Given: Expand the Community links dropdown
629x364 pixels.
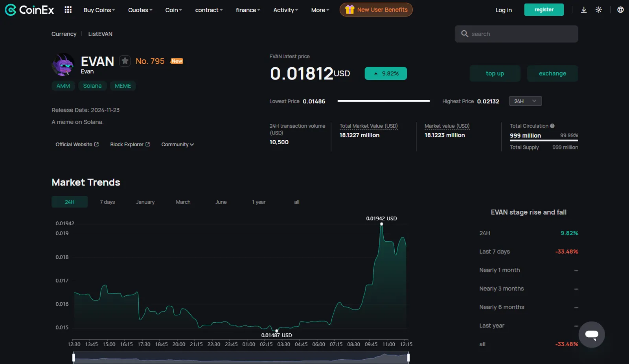Looking at the screenshot, I should pyautogui.click(x=177, y=144).
